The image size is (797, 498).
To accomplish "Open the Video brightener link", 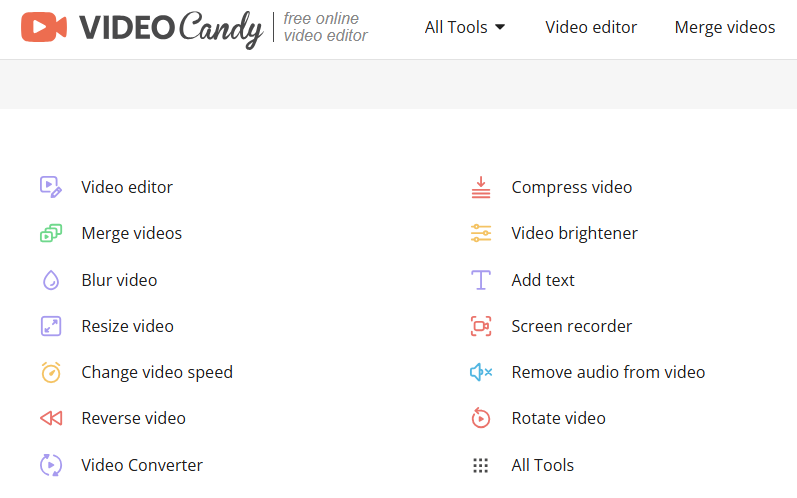I will coord(574,233).
